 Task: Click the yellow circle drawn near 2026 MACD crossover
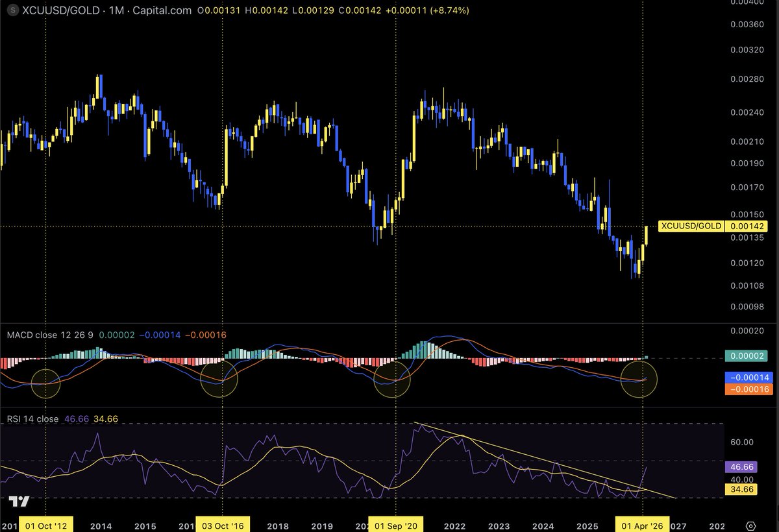point(639,380)
